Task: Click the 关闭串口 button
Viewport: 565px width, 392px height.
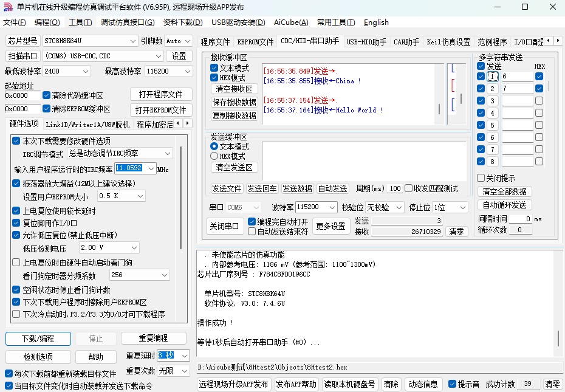Action: (x=224, y=226)
